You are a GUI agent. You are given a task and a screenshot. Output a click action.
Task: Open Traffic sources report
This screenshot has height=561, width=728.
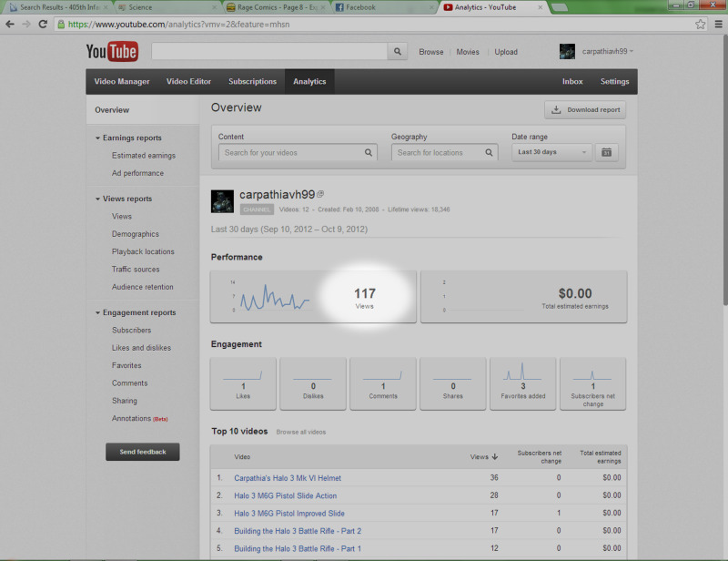[136, 270]
